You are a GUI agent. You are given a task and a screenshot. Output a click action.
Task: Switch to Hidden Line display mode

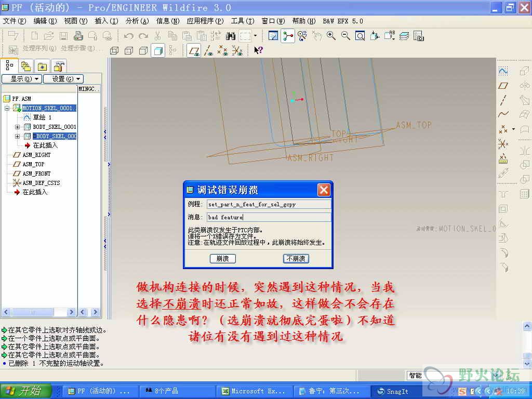click(x=129, y=50)
